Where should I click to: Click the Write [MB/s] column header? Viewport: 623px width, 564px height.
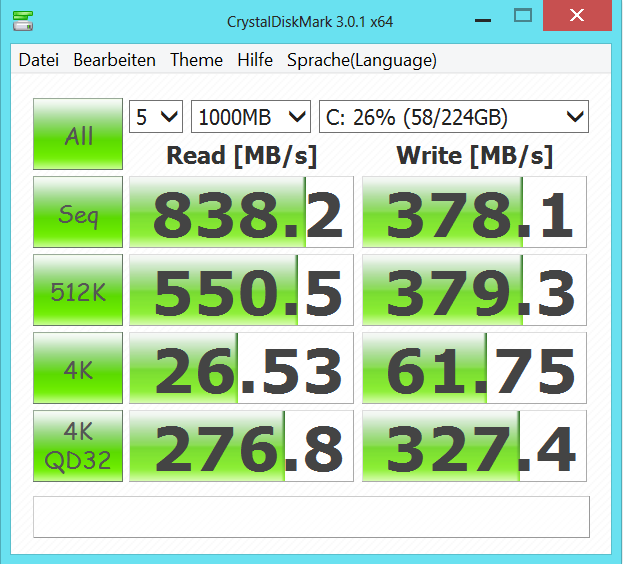[475, 156]
